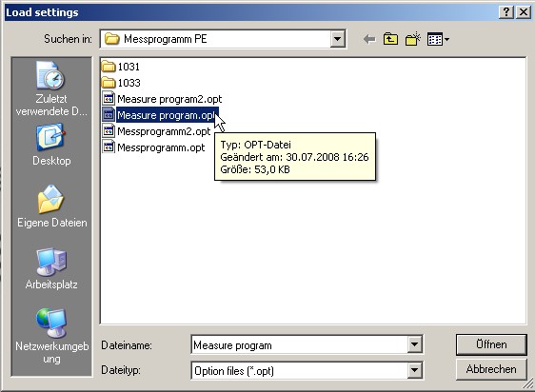Select folder 1031
The width and height of the screenshot is (535, 392).
pos(121,67)
